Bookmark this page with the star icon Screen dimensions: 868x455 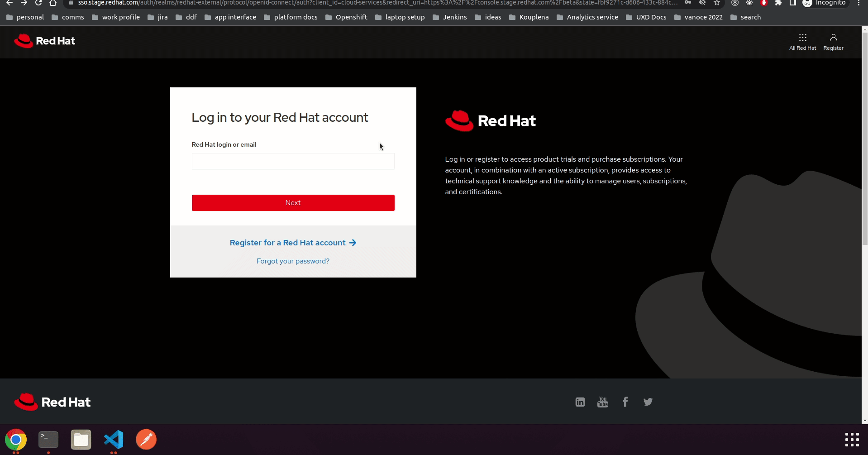[717, 3]
